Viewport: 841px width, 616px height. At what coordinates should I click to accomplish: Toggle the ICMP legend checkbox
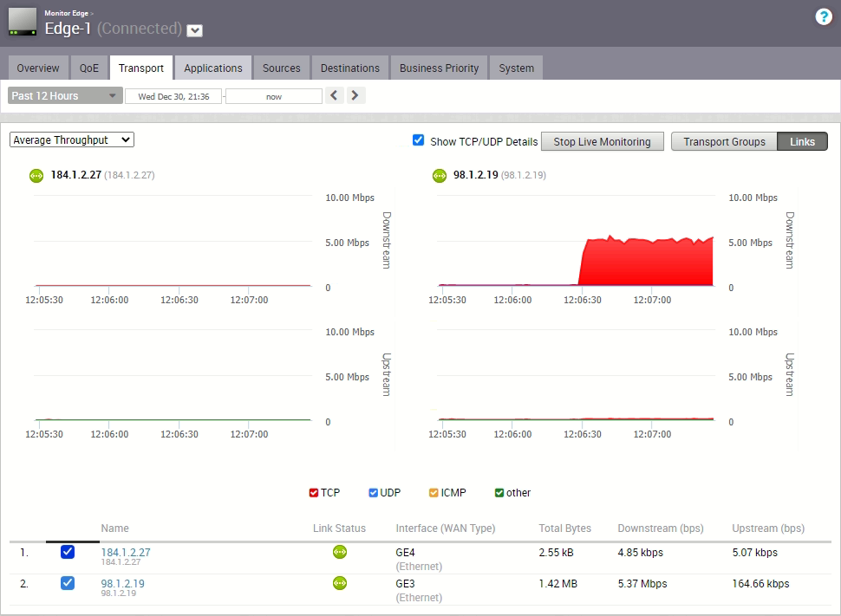(x=434, y=493)
